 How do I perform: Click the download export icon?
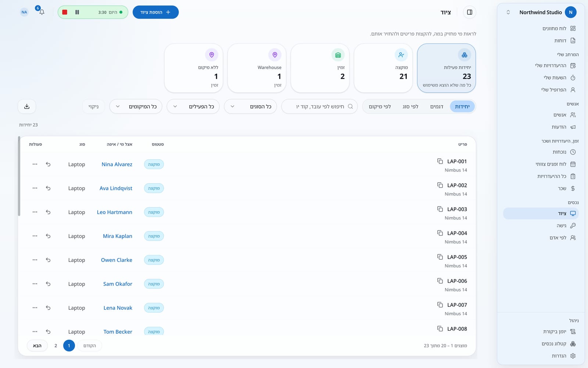(27, 106)
